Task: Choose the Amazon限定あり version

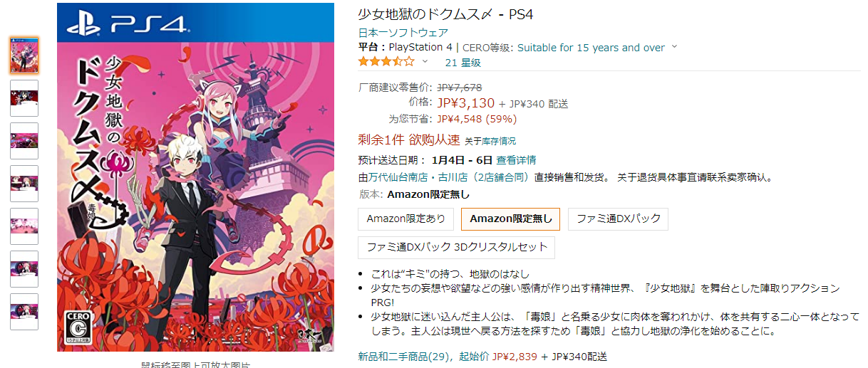Action: click(x=406, y=219)
